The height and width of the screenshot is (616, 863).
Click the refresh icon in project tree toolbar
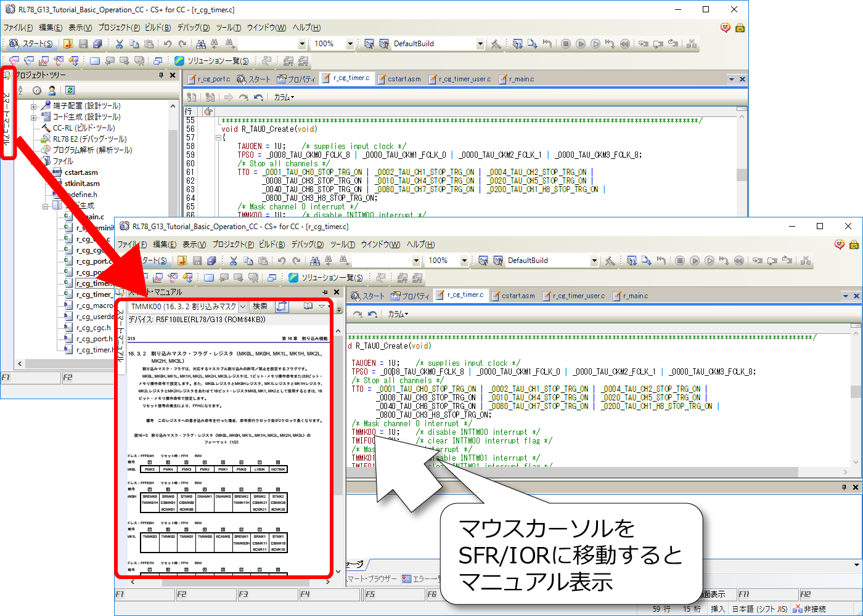70,91
